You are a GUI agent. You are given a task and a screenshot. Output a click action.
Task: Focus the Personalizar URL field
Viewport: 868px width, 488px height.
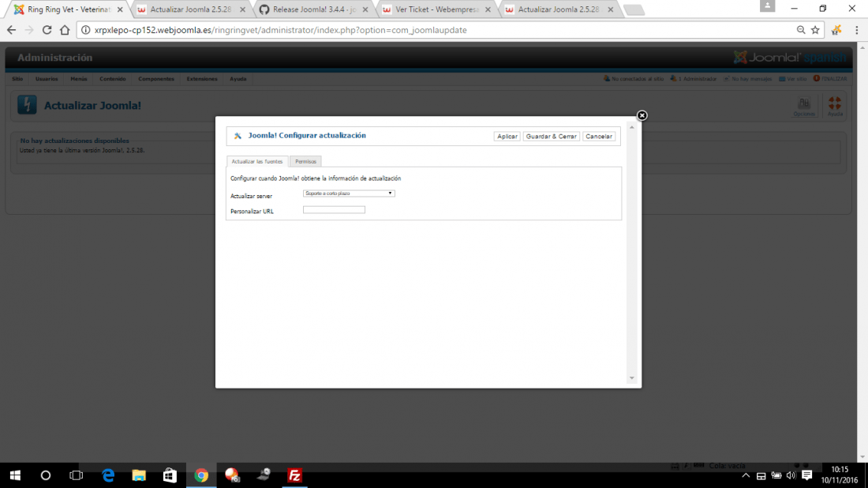pos(334,210)
